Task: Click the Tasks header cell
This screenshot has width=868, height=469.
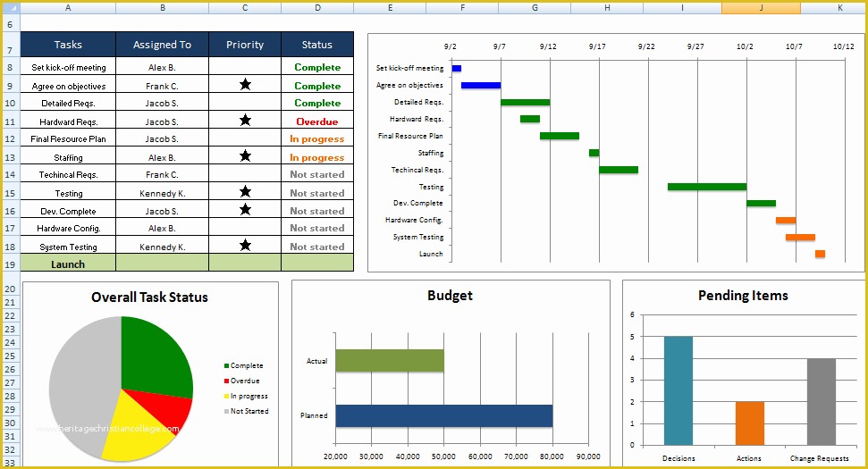Action: coord(68,45)
